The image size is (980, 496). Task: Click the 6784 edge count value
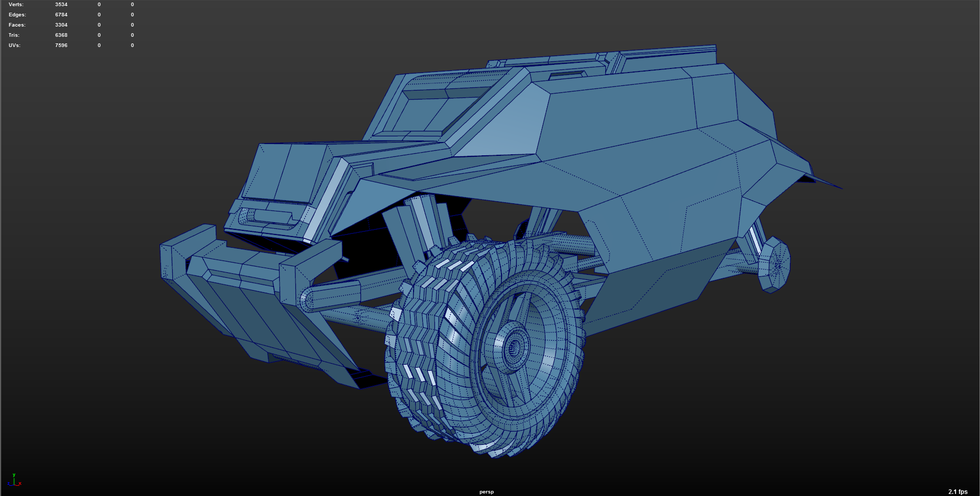click(61, 15)
